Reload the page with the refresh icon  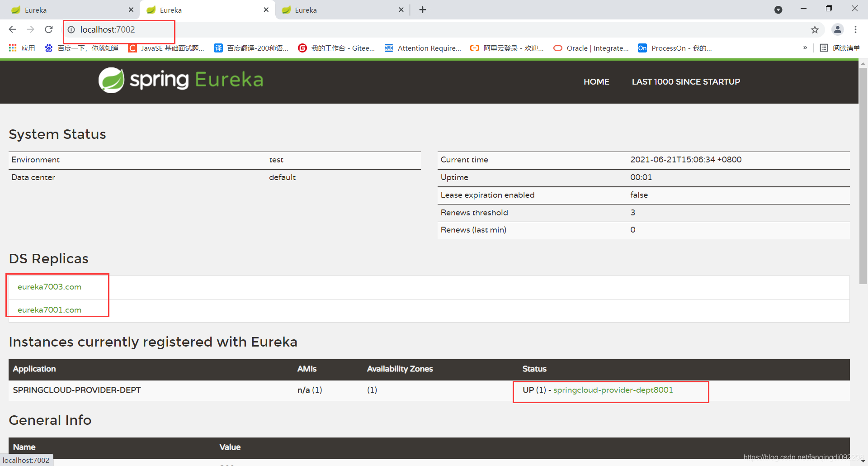pos(49,29)
